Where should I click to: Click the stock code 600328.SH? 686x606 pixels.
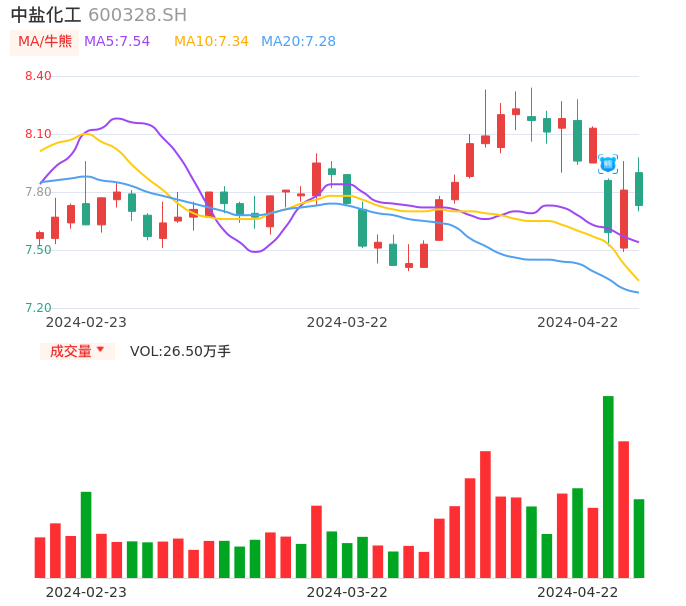137,15
